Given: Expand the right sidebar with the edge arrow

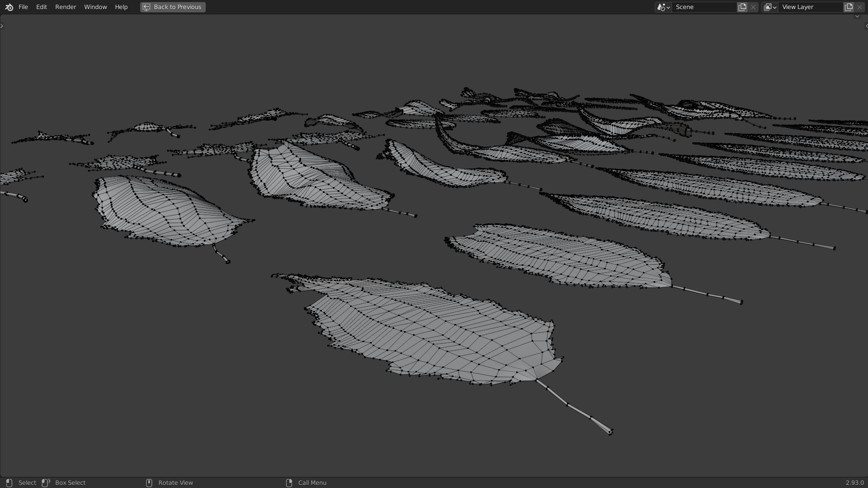Looking at the screenshot, I should pos(866,26).
